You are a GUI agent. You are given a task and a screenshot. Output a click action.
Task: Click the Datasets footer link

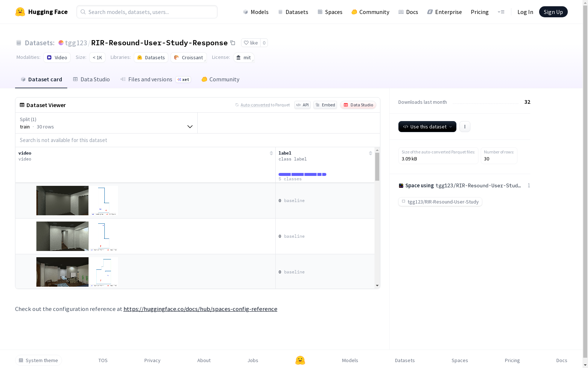click(405, 360)
